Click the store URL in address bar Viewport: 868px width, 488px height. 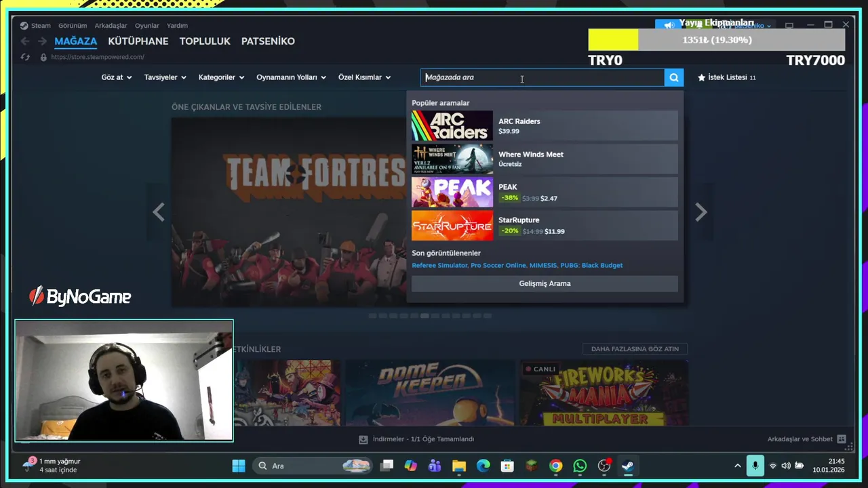[98, 57]
